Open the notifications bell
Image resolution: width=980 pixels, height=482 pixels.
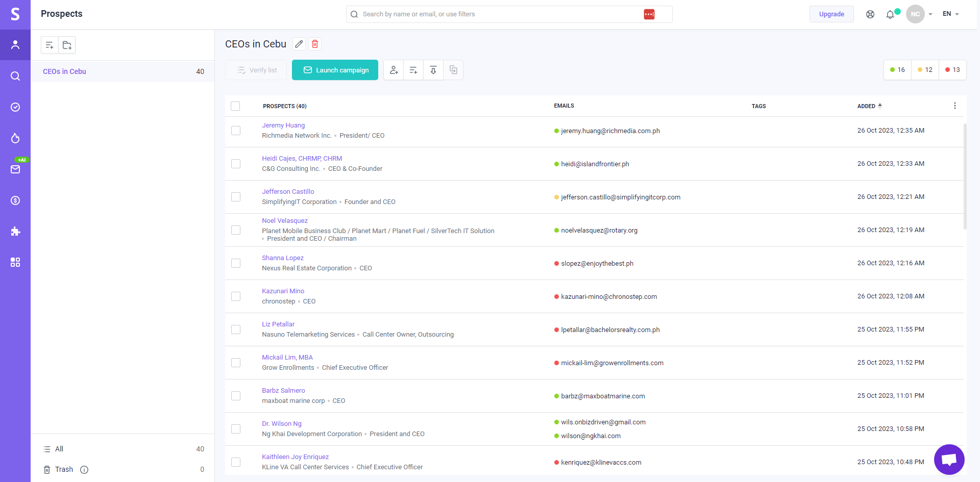click(x=890, y=14)
